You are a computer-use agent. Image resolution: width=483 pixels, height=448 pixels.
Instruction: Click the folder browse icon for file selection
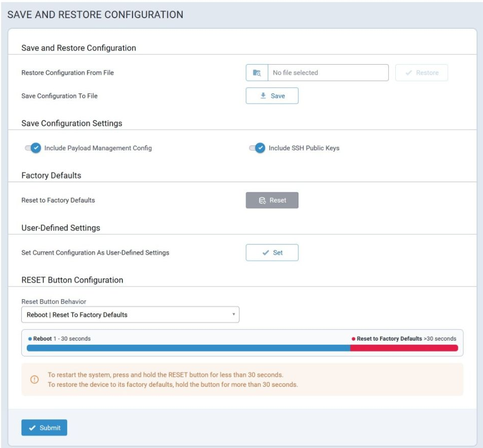pyautogui.click(x=257, y=73)
